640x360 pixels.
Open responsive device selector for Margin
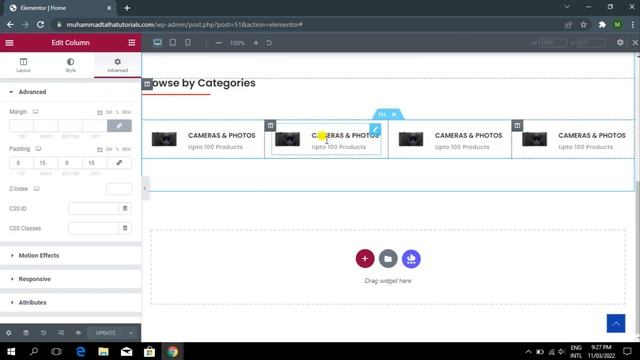(36, 111)
